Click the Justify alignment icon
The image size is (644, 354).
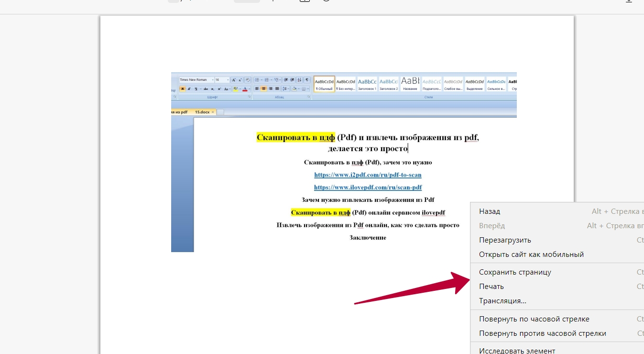coord(277,88)
